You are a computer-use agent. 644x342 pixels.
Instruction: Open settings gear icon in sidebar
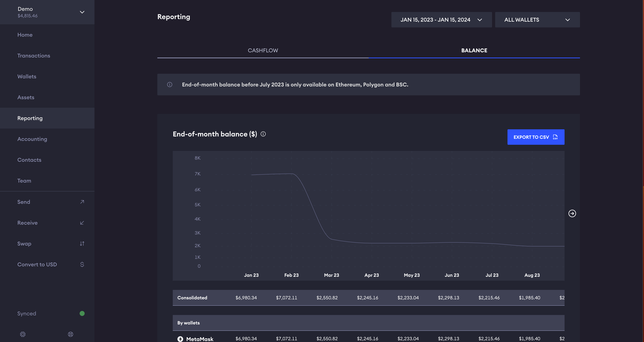pyautogui.click(x=23, y=334)
